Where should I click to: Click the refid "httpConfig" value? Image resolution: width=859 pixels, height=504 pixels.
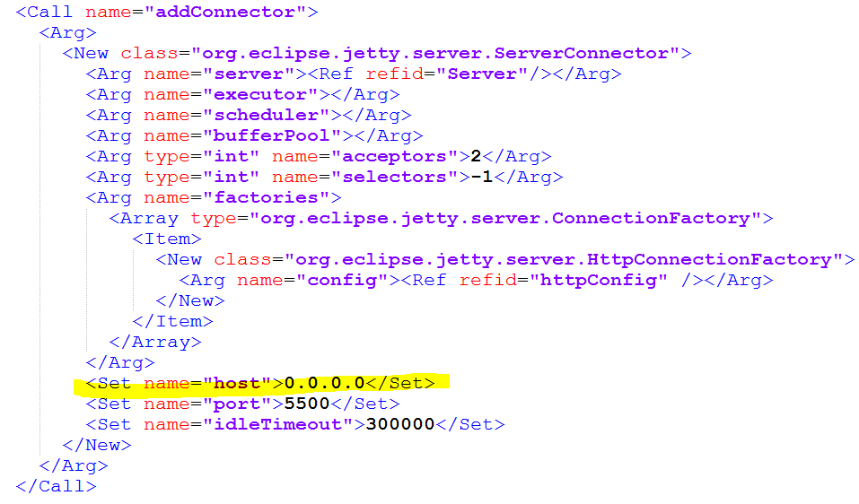[598, 280]
